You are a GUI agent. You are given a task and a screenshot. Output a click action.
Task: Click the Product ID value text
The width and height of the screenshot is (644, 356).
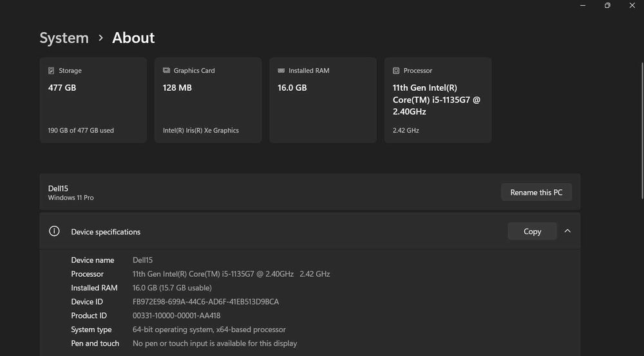point(176,316)
